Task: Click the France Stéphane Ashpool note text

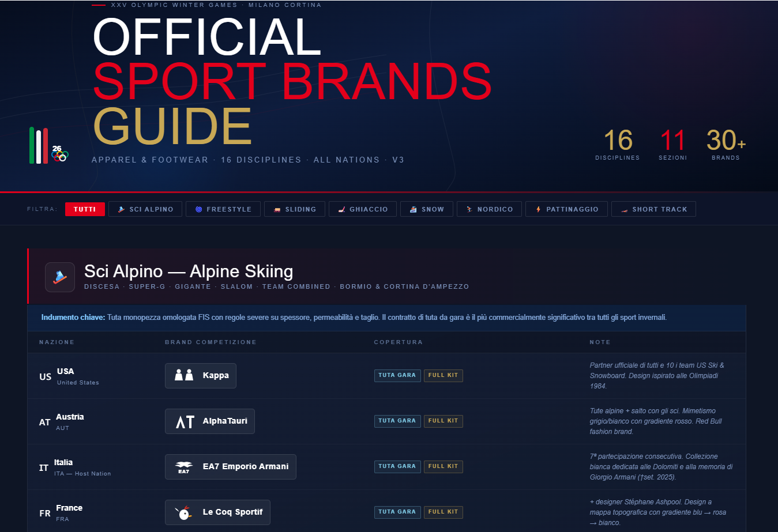Action: point(657,512)
